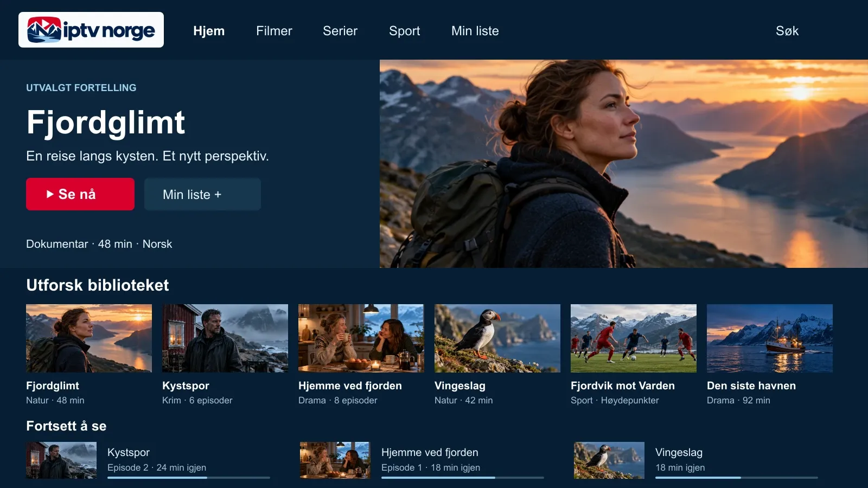Screen dimensions: 868x488
Task: Open the Vingeslag puffin thumbnail in the library
Action: pos(497,338)
